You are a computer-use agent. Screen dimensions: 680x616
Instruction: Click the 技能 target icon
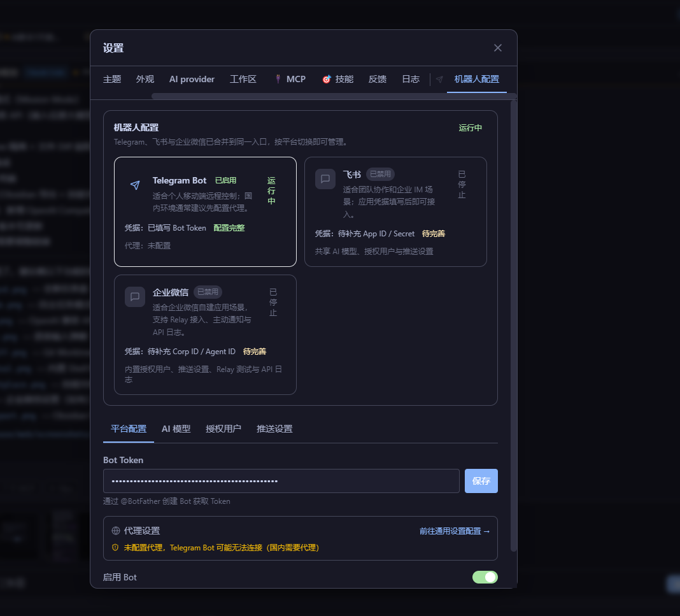coord(327,80)
